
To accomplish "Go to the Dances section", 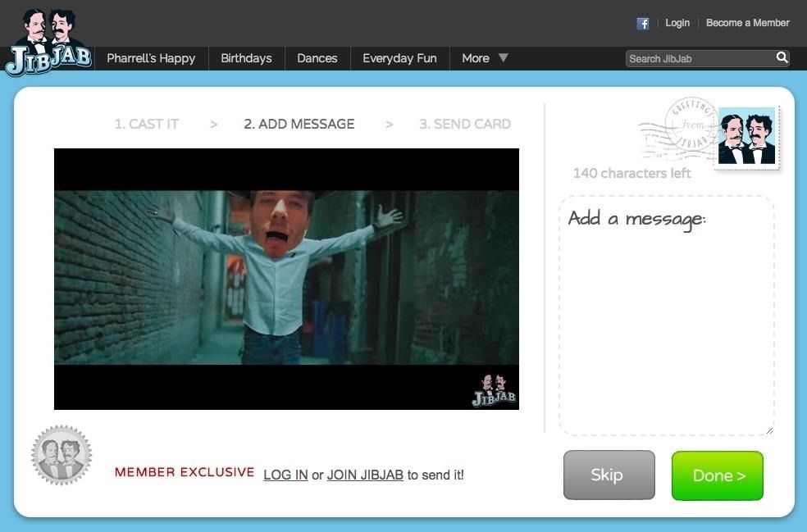I will tap(317, 58).
